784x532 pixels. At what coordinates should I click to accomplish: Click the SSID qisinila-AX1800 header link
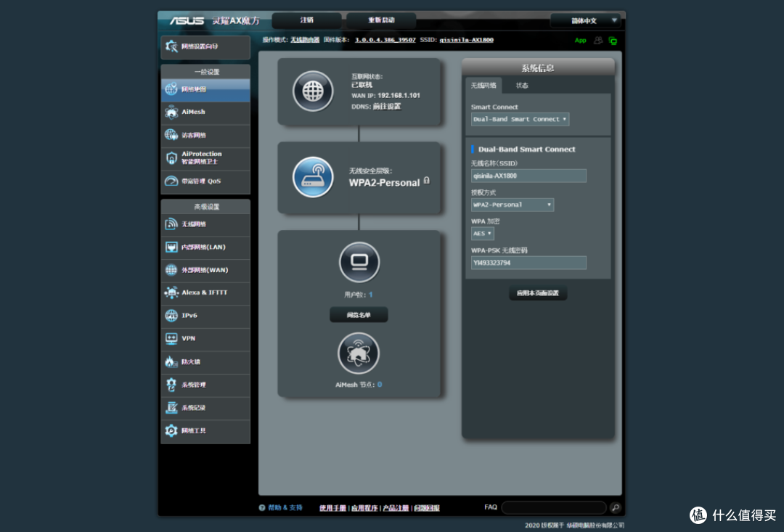click(466, 40)
